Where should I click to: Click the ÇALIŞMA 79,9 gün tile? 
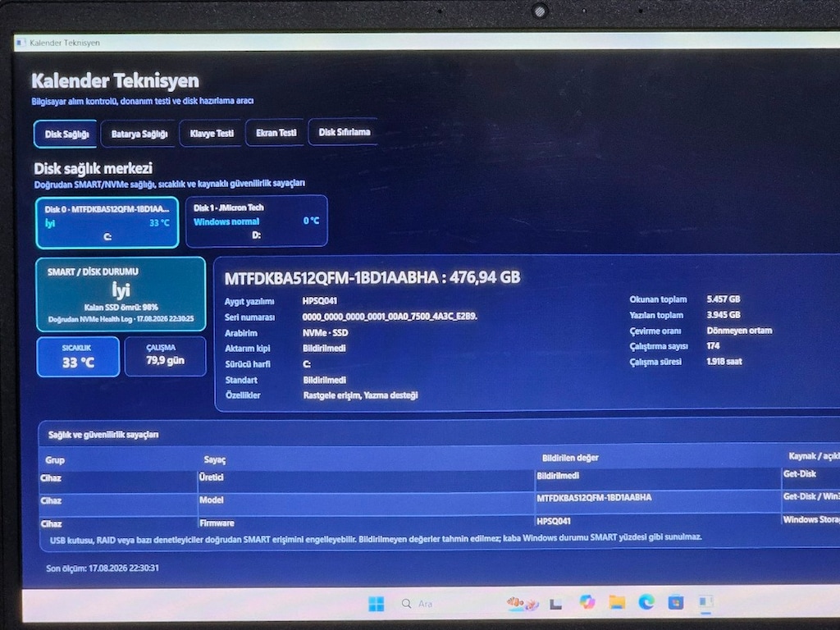pyautogui.click(x=165, y=356)
